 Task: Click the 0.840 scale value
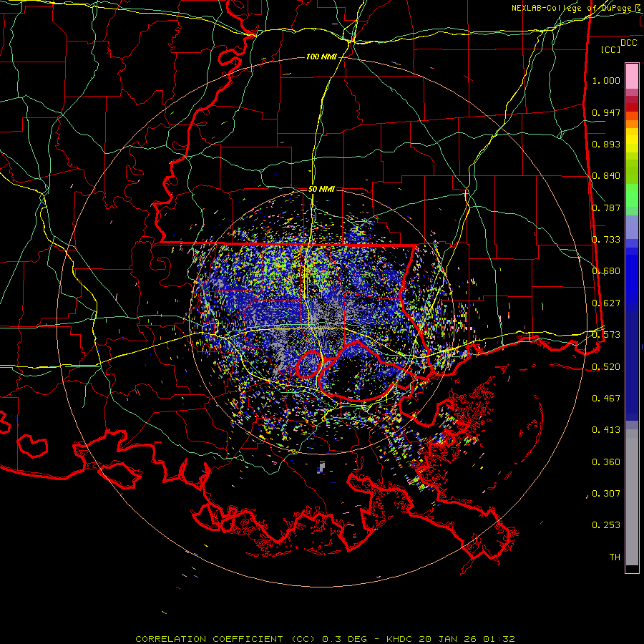coord(606,176)
